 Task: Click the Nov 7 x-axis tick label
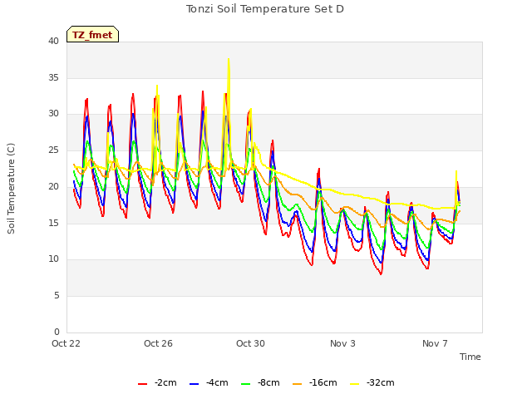point(435,343)
